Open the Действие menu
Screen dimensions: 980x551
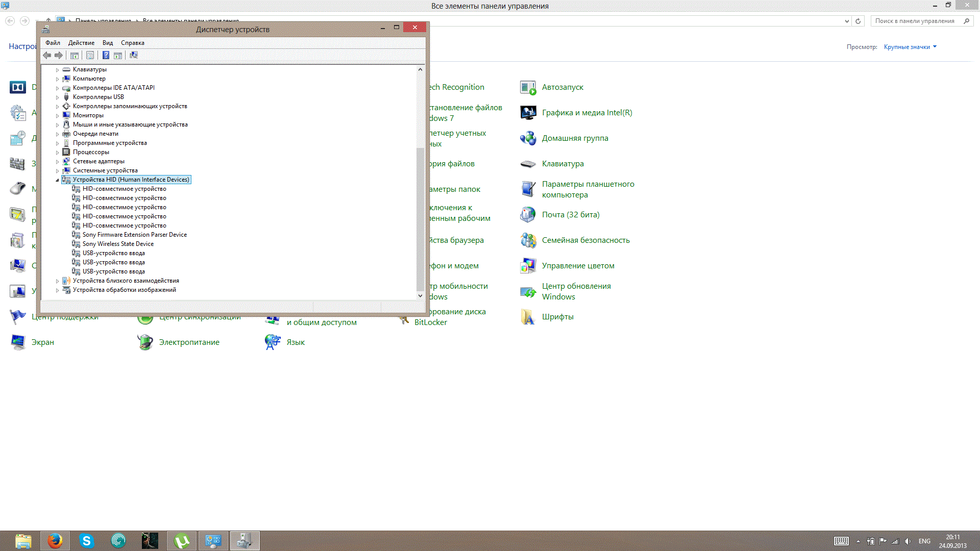pos(81,43)
